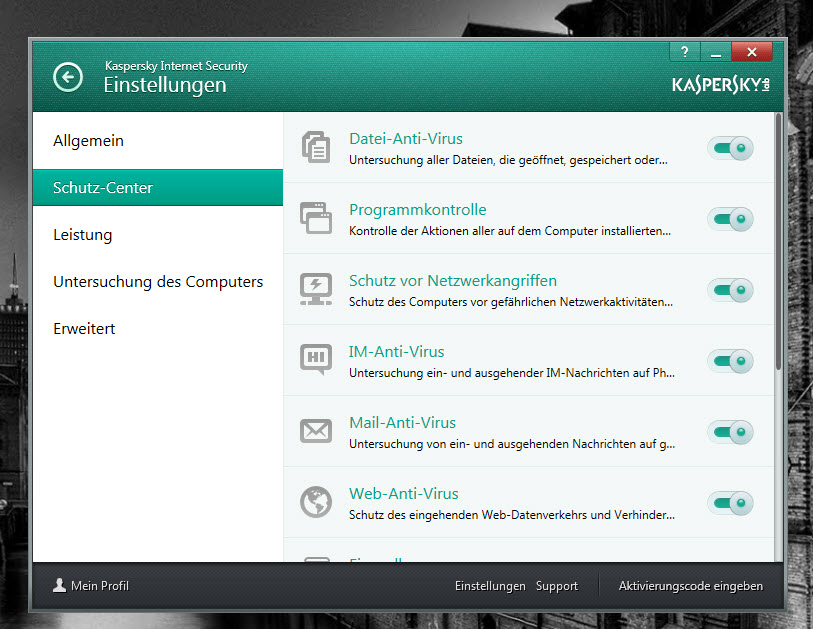Open Mein Profil in footer

91,585
